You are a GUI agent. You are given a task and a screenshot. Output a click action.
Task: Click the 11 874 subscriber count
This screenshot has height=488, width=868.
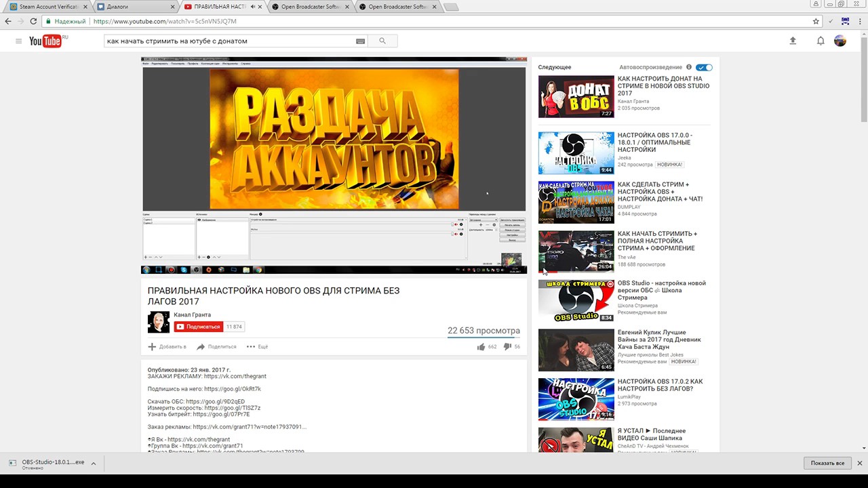click(234, 327)
